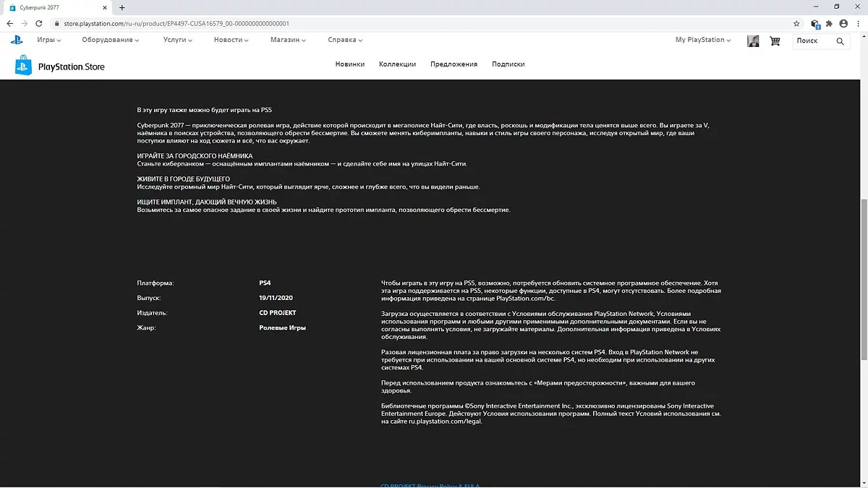Click the Ролевые Игры genre value

coord(282,328)
